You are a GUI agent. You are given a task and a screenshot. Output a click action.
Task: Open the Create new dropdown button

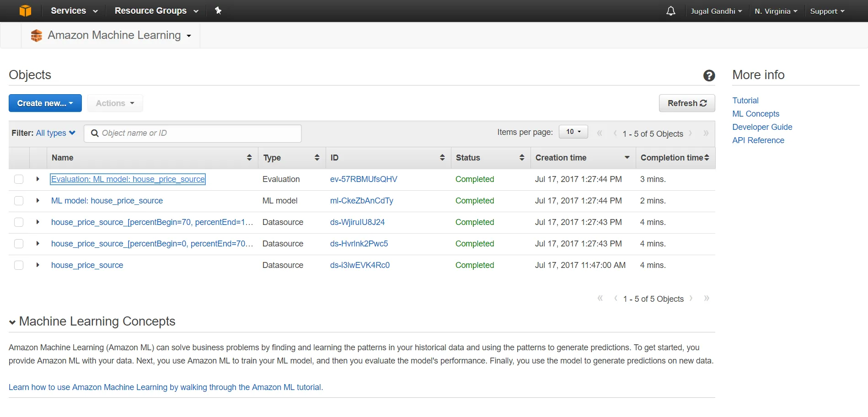click(45, 103)
